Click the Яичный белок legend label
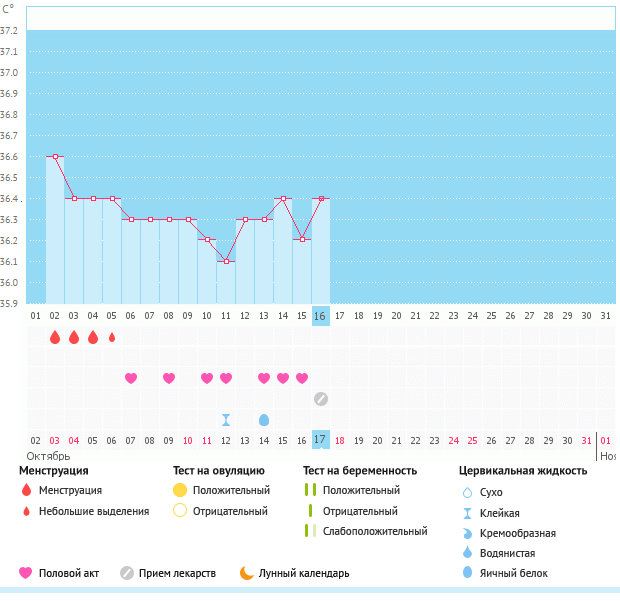This screenshot has width=620, height=601. pyautogui.click(x=513, y=573)
